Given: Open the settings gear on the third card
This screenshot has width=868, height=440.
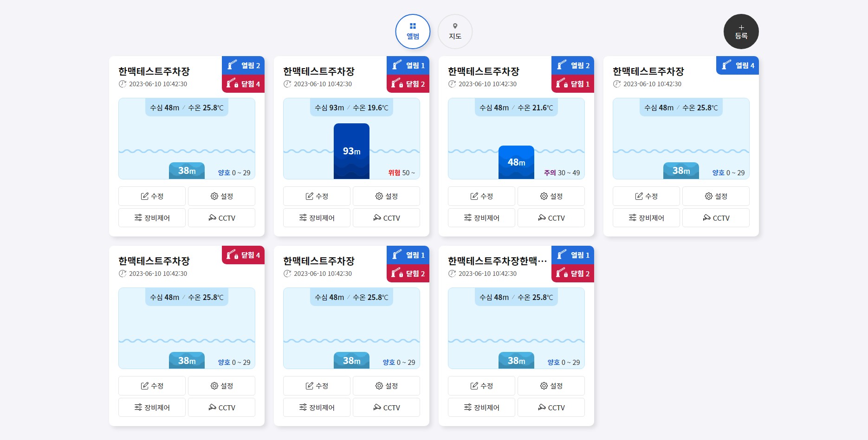Looking at the screenshot, I should pos(544,196).
